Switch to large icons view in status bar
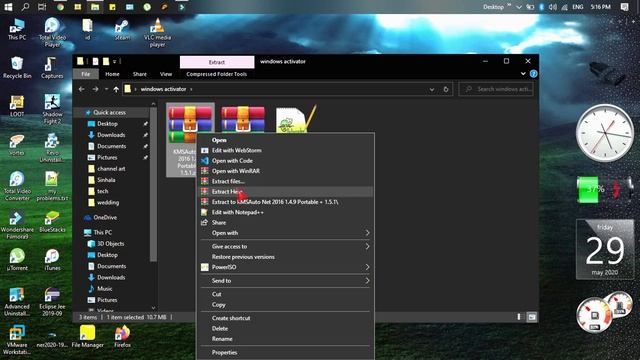Image resolution: width=640 pixels, height=360 pixels. (x=532, y=317)
